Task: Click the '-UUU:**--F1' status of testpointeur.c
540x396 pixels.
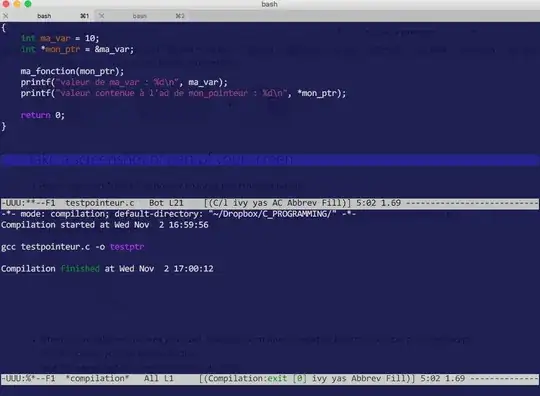Action: [x=29, y=203]
